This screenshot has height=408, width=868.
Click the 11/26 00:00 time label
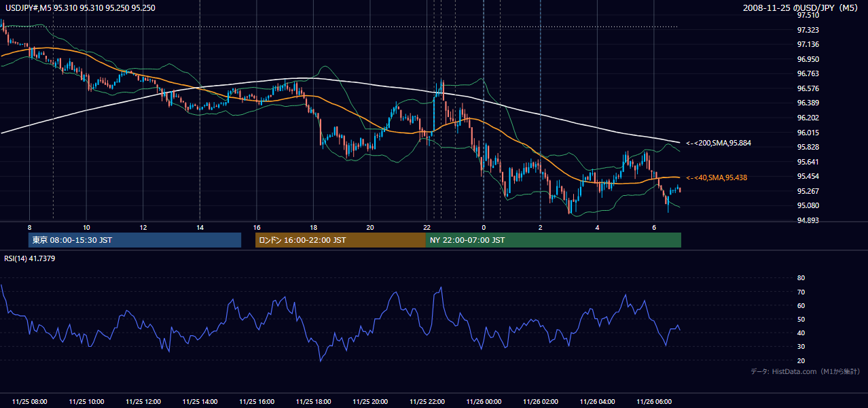tap(484, 401)
